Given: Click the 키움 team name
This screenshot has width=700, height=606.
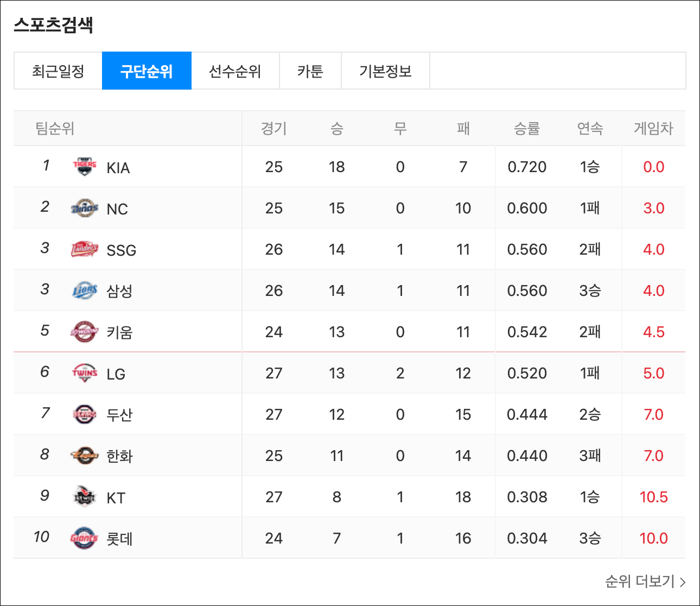Looking at the screenshot, I should pyautogui.click(x=119, y=332).
